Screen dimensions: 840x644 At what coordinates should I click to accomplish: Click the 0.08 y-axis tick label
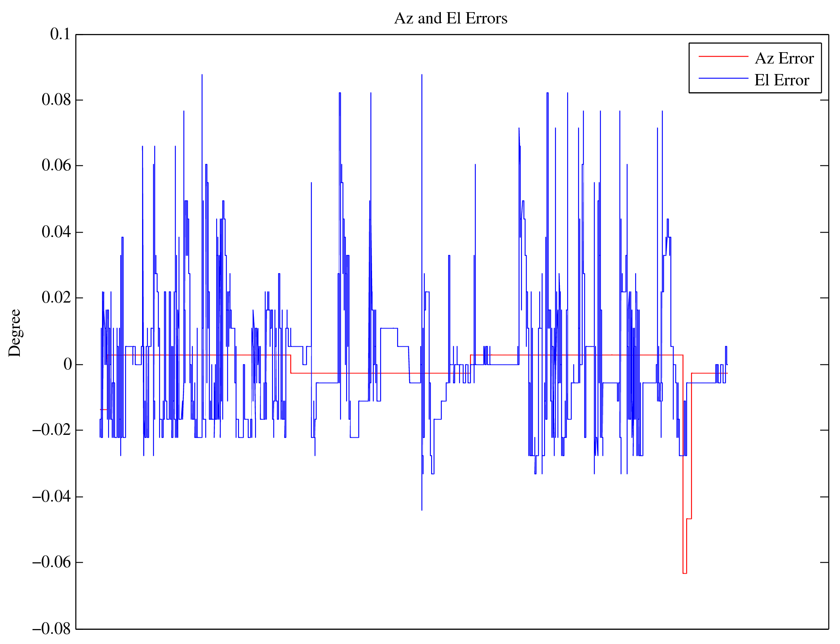click(56, 100)
